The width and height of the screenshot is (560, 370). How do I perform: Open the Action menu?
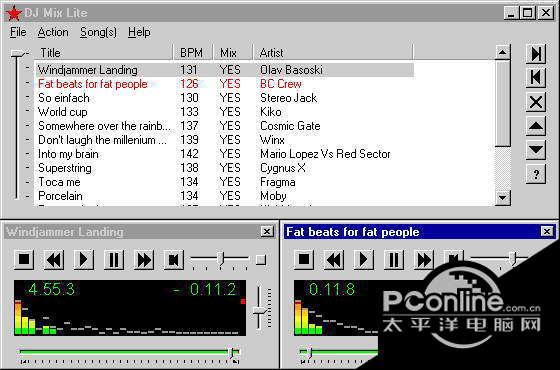pyautogui.click(x=53, y=32)
